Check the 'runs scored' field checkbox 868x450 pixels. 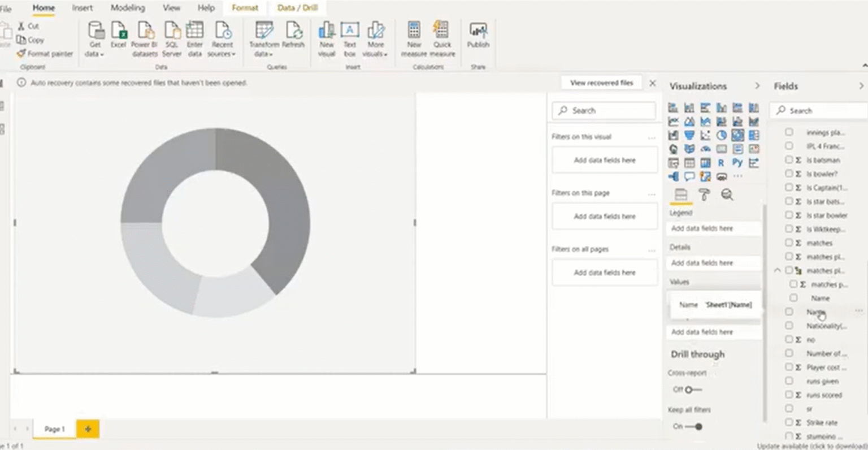[789, 395]
